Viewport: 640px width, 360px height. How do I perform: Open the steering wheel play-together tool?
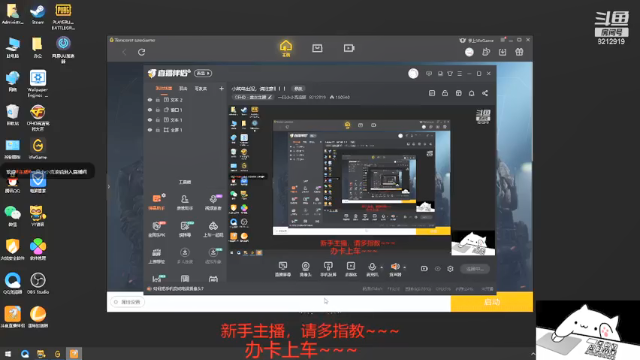pos(213,229)
